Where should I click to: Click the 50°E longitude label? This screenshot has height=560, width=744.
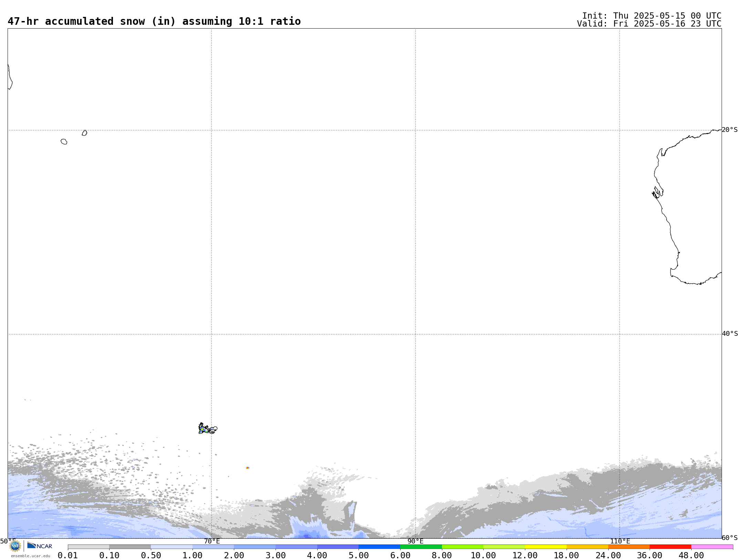tap(8, 541)
